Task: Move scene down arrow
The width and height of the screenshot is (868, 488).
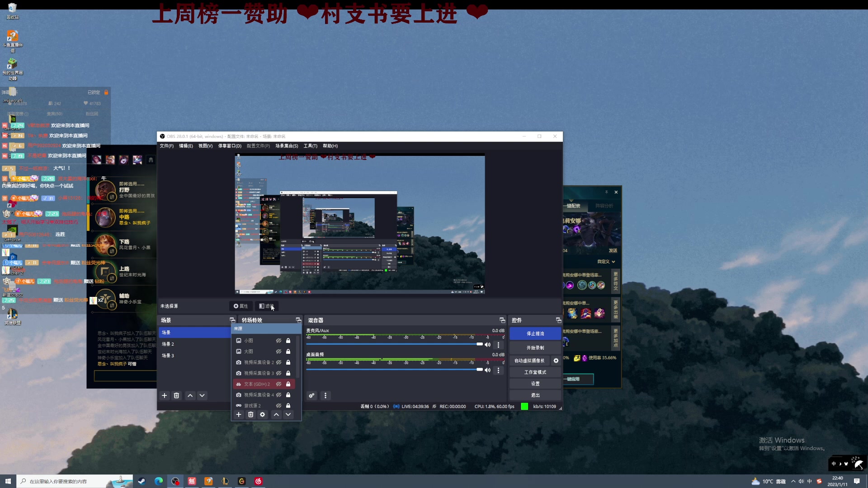Action: [202, 395]
